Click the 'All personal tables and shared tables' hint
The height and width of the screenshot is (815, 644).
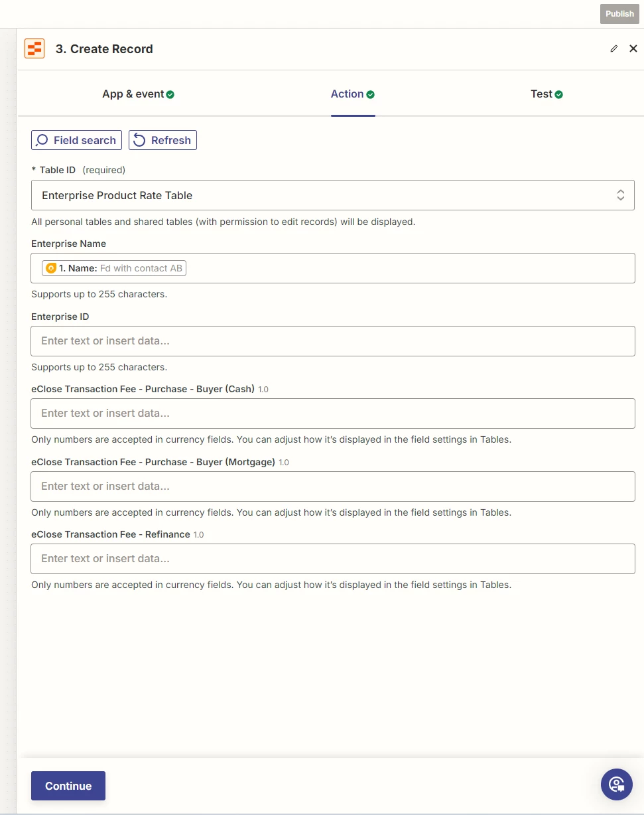pos(224,222)
